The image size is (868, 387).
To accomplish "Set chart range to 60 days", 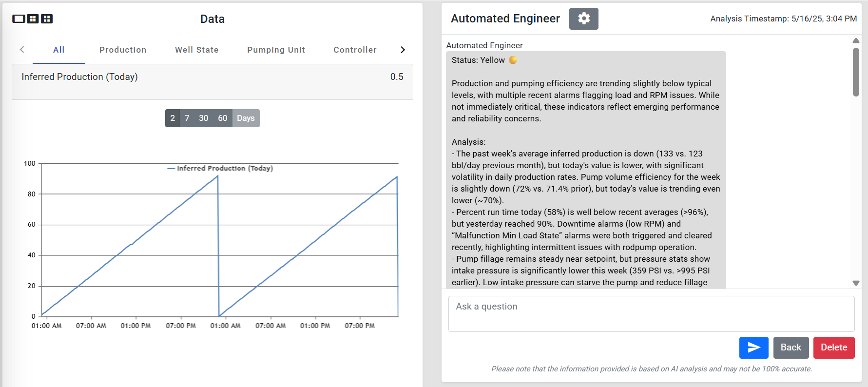I will [x=223, y=118].
